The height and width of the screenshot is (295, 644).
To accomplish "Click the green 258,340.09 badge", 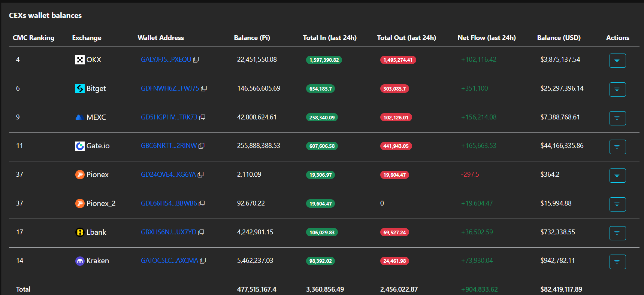I will [322, 118].
